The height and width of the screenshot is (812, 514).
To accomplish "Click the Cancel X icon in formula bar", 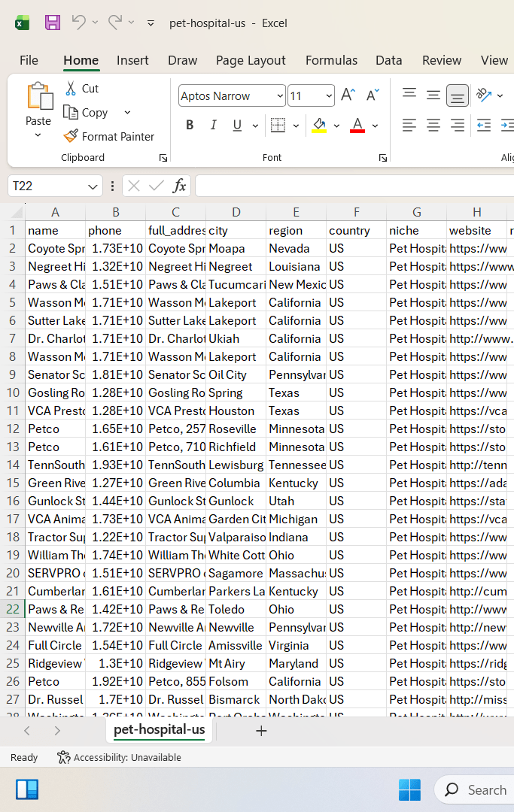I will click(x=134, y=186).
